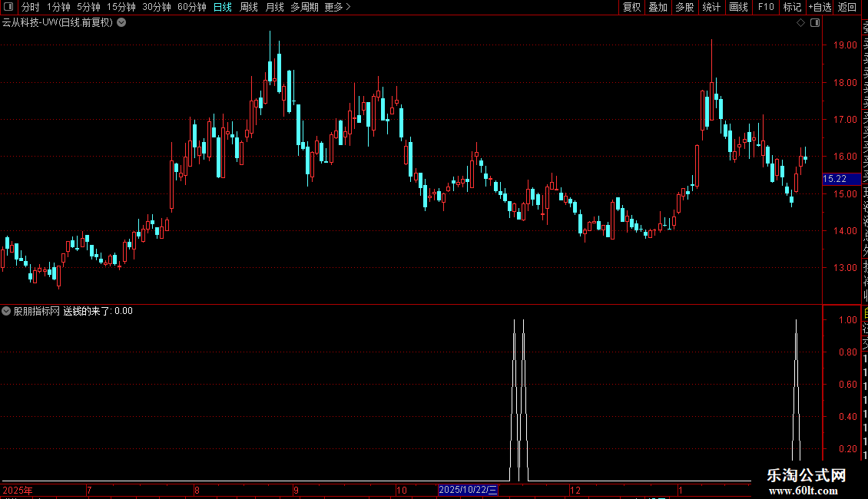Image resolution: width=868 pixels, height=499 pixels.
Task: Toggle the left side panel icon
Action: [x=8, y=7]
